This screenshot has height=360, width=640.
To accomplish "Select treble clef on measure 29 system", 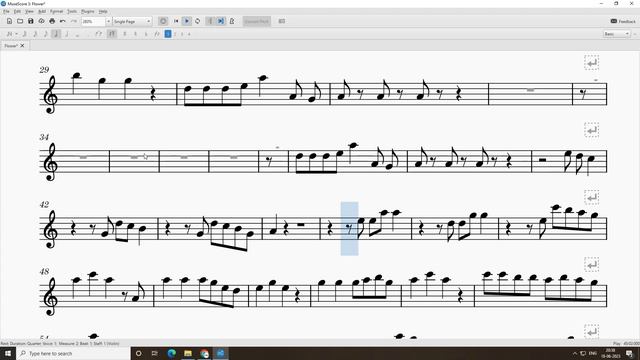I will click(x=51, y=95).
